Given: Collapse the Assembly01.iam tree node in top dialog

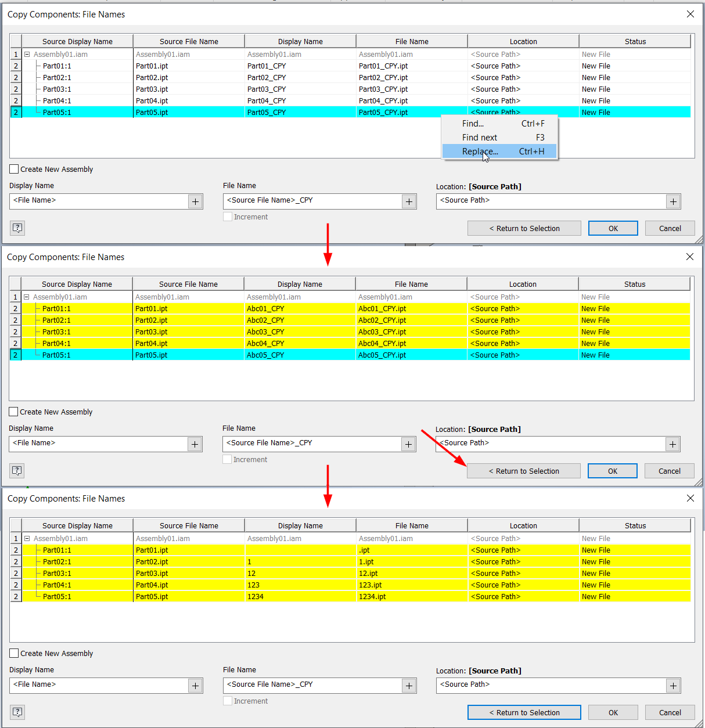Looking at the screenshot, I should click(x=26, y=53).
